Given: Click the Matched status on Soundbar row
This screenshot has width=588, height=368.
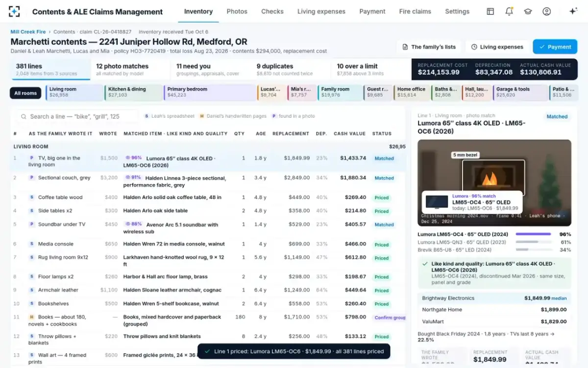Looking at the screenshot, I should (x=384, y=225).
